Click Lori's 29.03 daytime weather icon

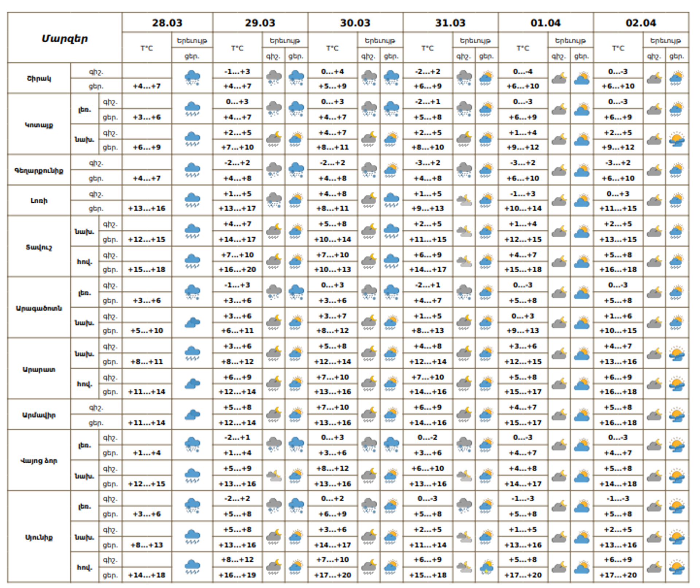tap(296, 200)
